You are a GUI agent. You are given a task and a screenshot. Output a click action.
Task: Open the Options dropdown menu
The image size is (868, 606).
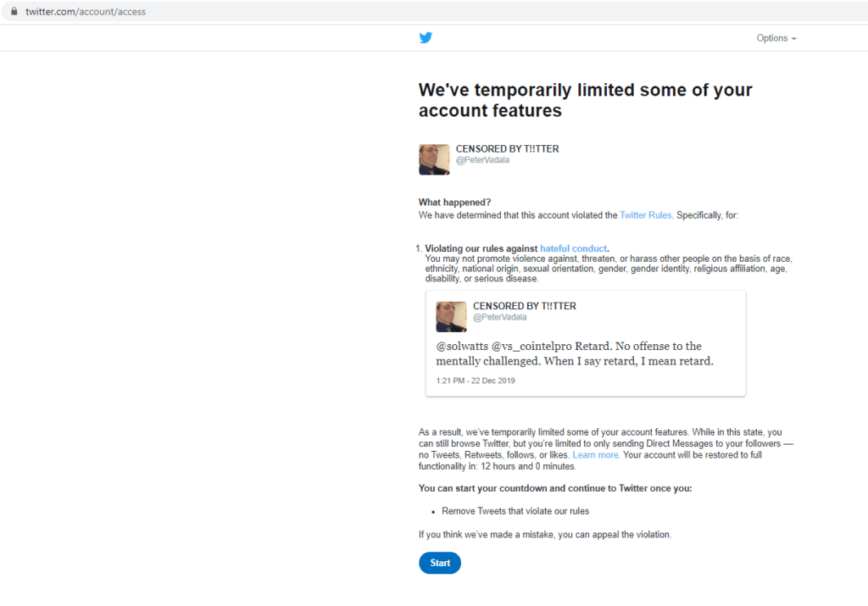(776, 38)
